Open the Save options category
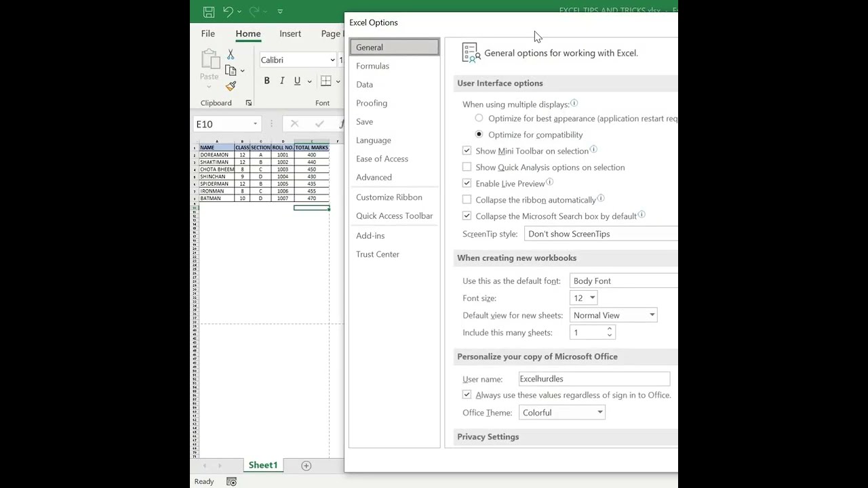868x488 pixels. (x=394, y=122)
